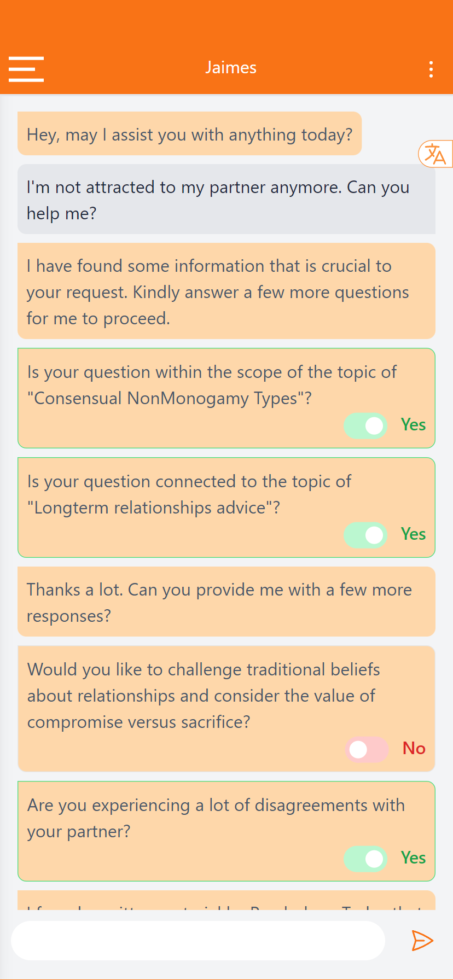Image resolution: width=453 pixels, height=980 pixels.
Task: Click the Yes label for disagreements question
Action: (413, 857)
